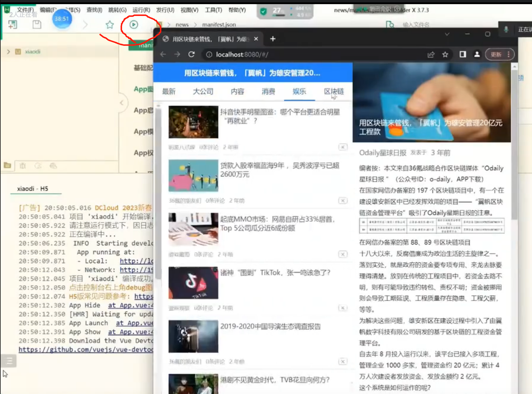The image size is (532, 394).
Task: Open the 文件(F) menu
Action: coord(25,10)
